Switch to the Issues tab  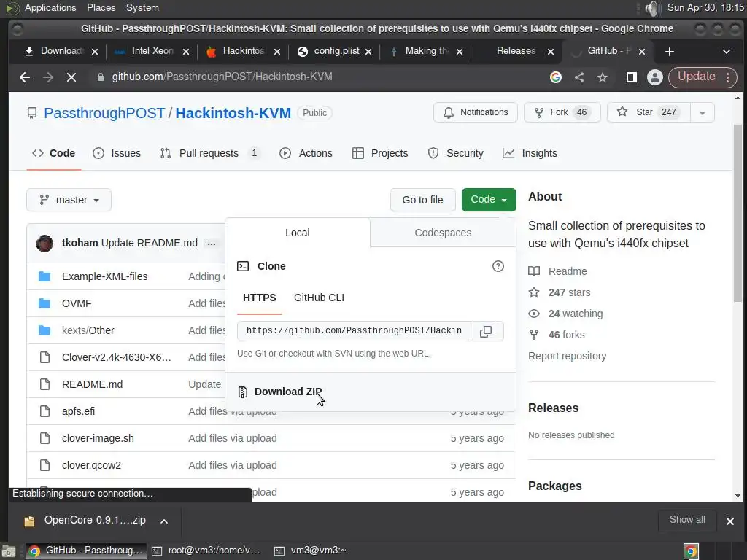117,153
